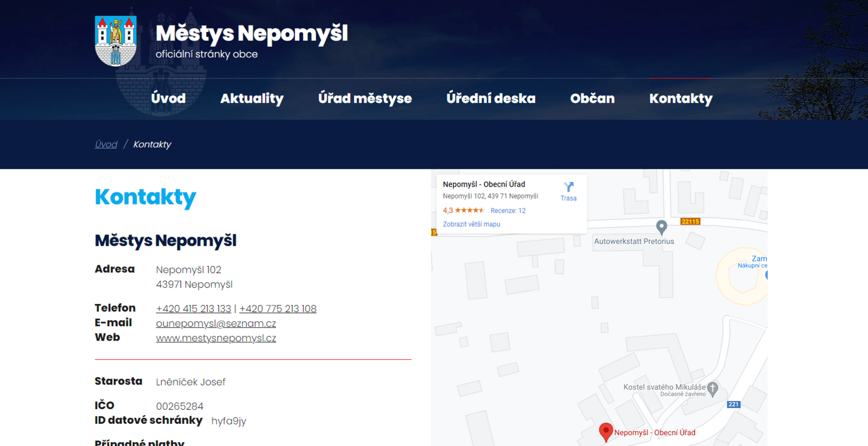Select the Občan menu item
This screenshot has height=446, width=868.
[592, 99]
